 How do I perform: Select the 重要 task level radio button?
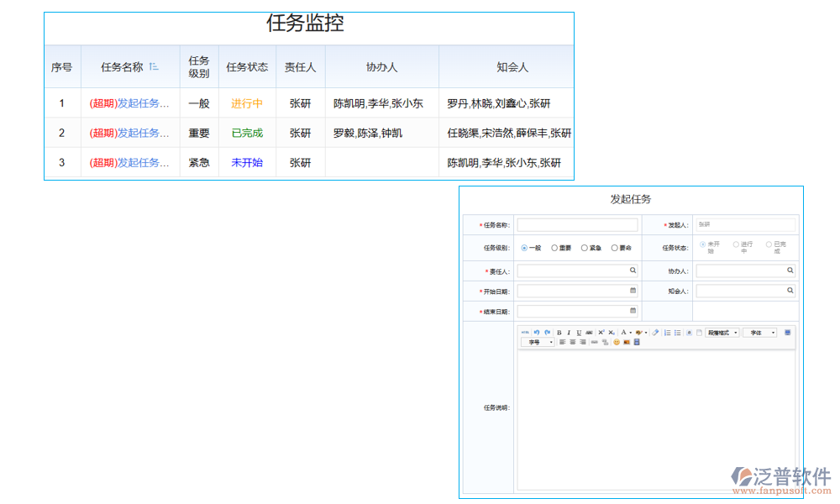(554, 247)
